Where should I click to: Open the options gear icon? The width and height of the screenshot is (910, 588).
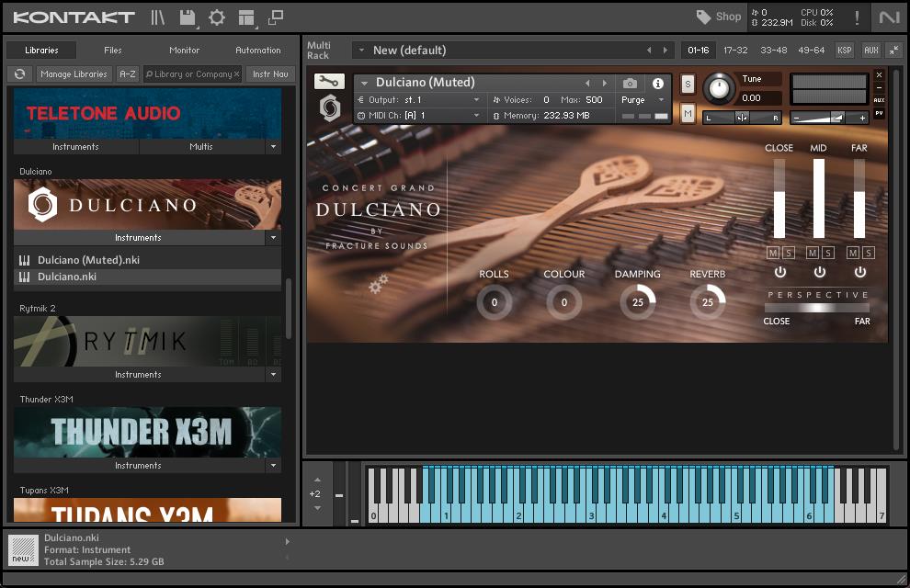217,17
